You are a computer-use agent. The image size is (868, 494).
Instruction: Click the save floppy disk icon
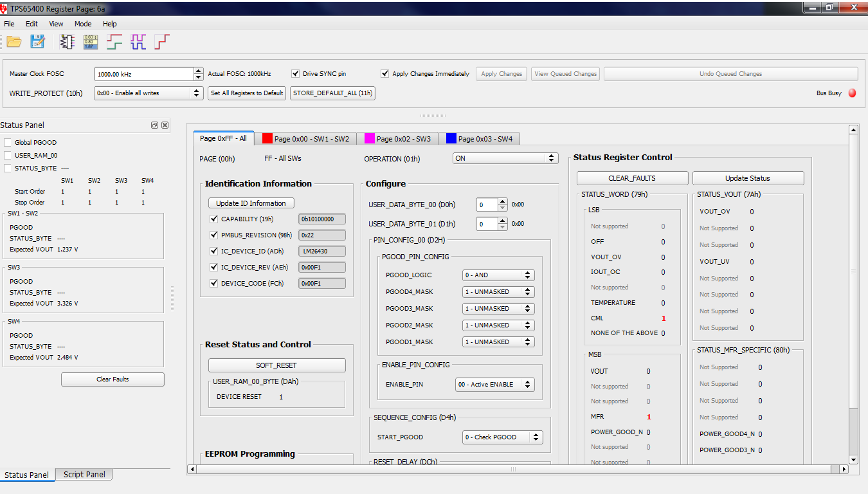click(x=38, y=42)
